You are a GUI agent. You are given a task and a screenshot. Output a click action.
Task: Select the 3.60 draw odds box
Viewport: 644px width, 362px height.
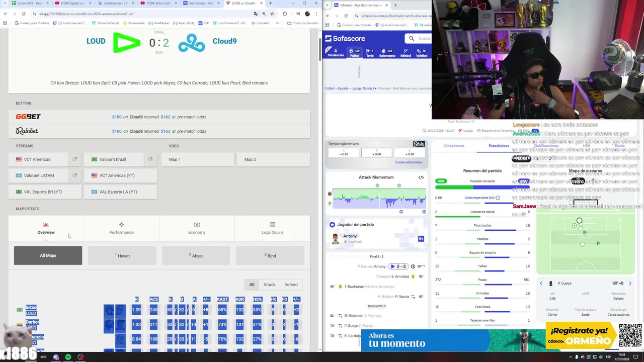click(x=376, y=152)
